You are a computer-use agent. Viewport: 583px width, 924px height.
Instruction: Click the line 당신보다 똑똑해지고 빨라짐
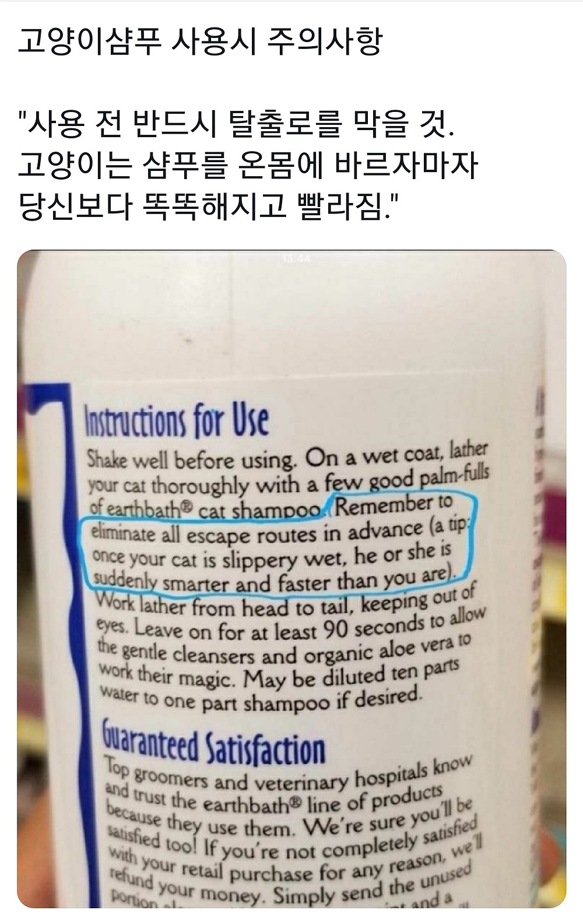pyautogui.click(x=209, y=205)
